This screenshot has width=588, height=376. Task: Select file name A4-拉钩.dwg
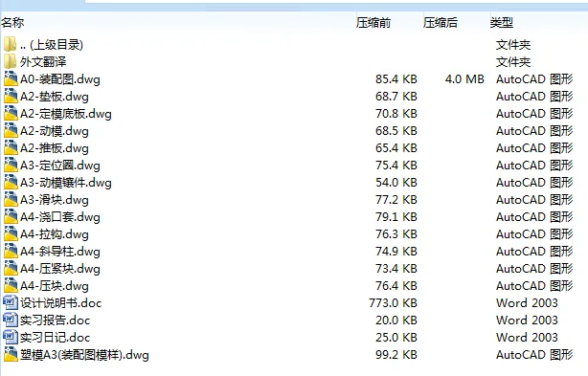coord(55,234)
